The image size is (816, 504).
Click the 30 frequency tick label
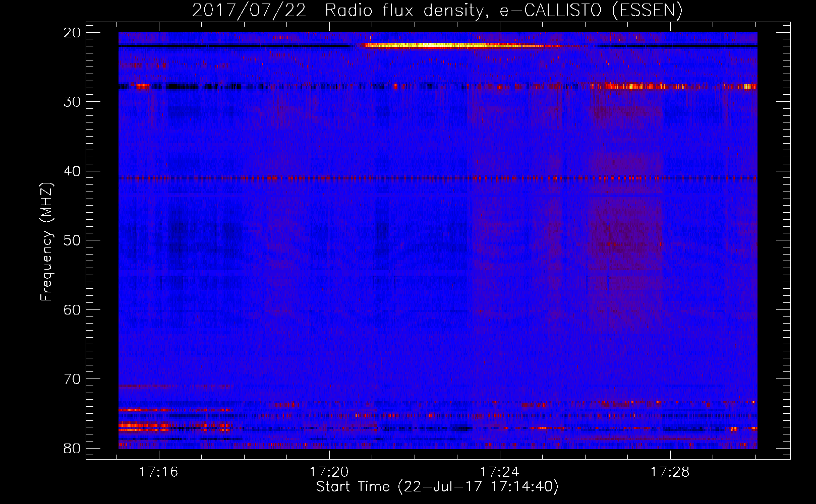[x=73, y=102]
